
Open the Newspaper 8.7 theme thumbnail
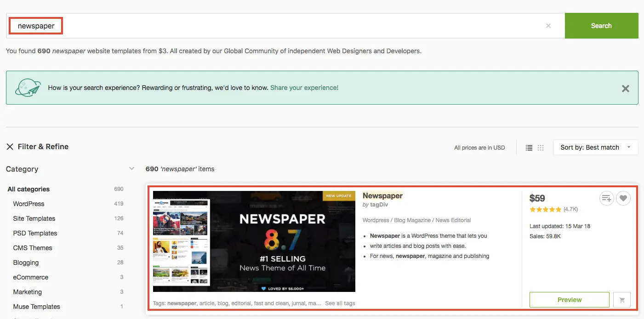tap(254, 241)
